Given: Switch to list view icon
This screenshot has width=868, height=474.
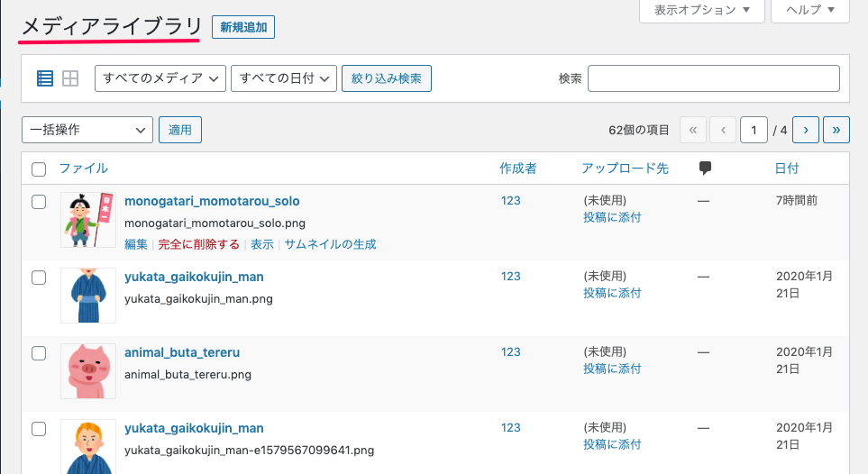Looking at the screenshot, I should point(45,78).
